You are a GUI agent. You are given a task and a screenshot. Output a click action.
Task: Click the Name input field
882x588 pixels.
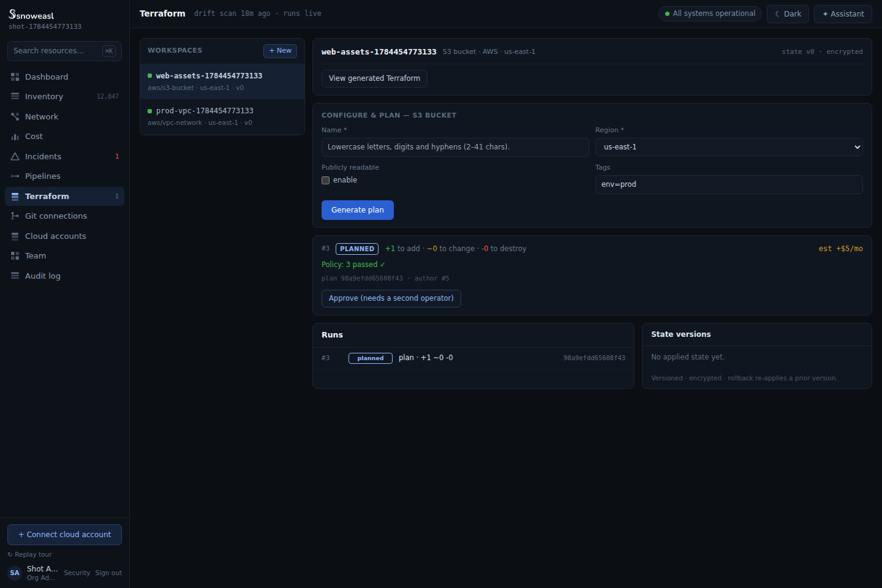tap(455, 147)
